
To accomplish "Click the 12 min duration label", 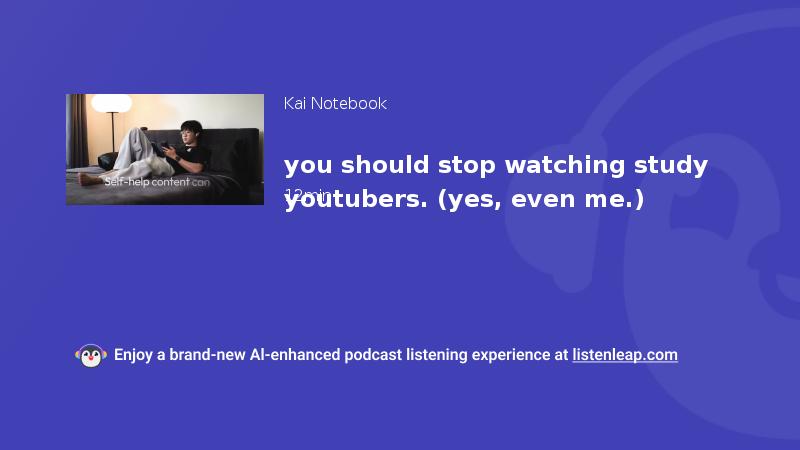I will (x=307, y=194).
